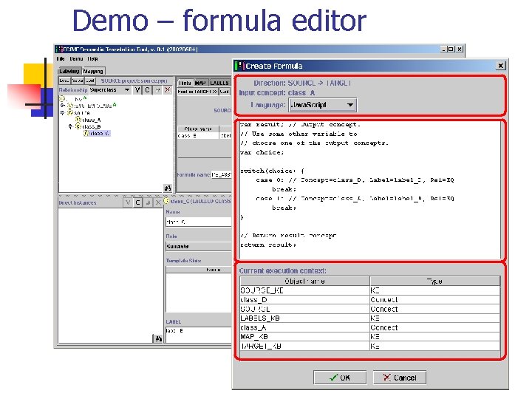Click the V icon in Direct Instances header
This screenshot has width=532, height=399.
point(128,202)
